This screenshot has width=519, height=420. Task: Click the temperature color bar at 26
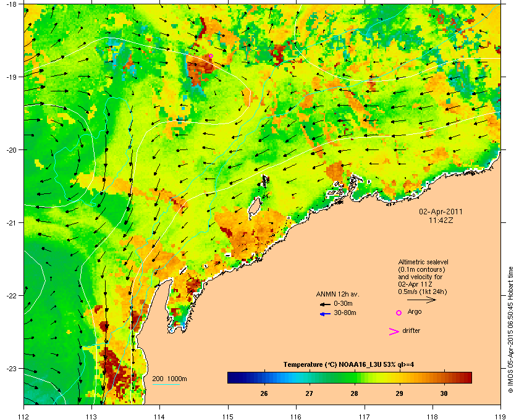tap(264, 377)
